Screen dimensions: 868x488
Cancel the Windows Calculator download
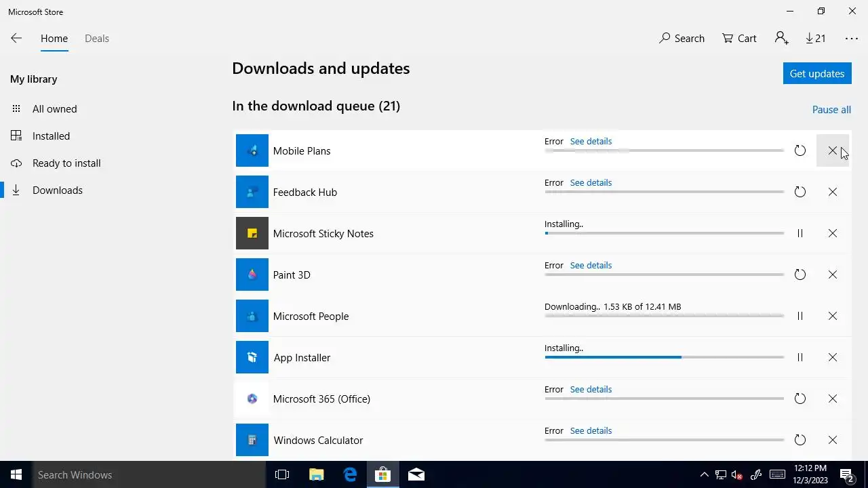pyautogui.click(x=833, y=440)
